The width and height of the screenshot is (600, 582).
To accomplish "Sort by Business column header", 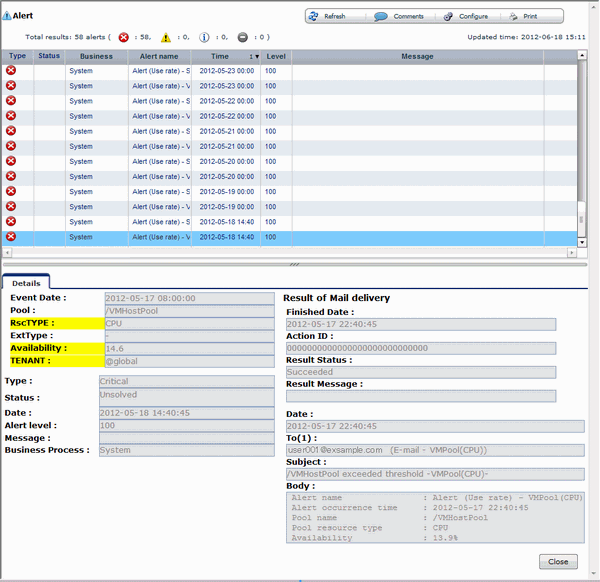I will (96, 56).
